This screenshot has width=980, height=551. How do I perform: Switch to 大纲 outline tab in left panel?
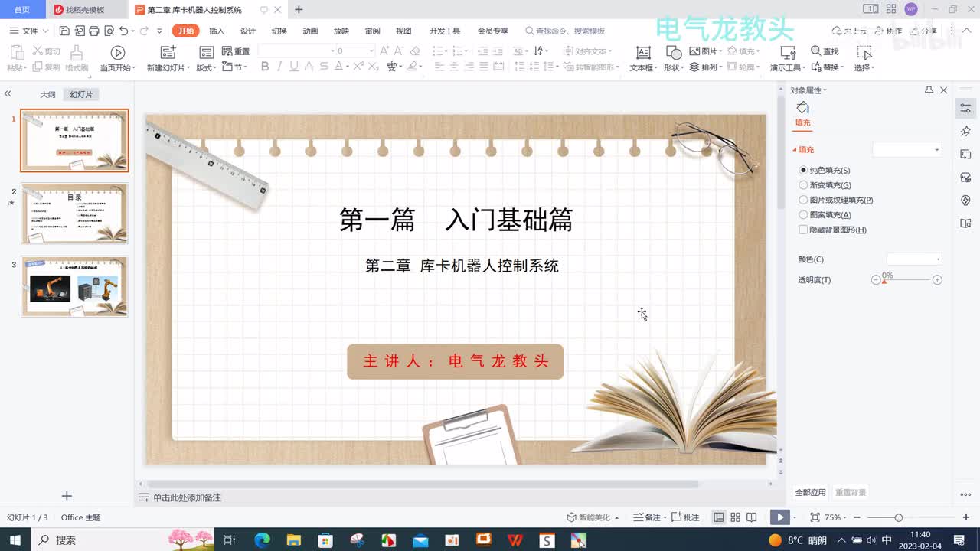tap(48, 95)
